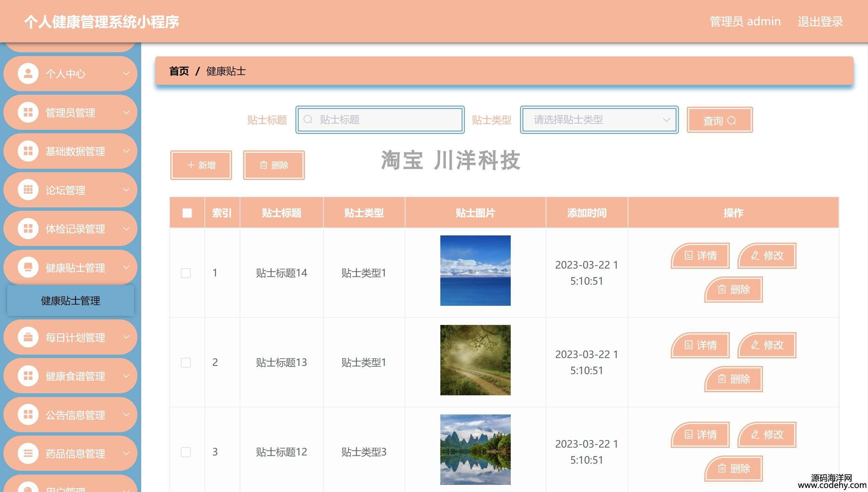This screenshot has height=492, width=868.
Task: Open the 请选择贴士类型 dropdown
Action: coord(599,120)
